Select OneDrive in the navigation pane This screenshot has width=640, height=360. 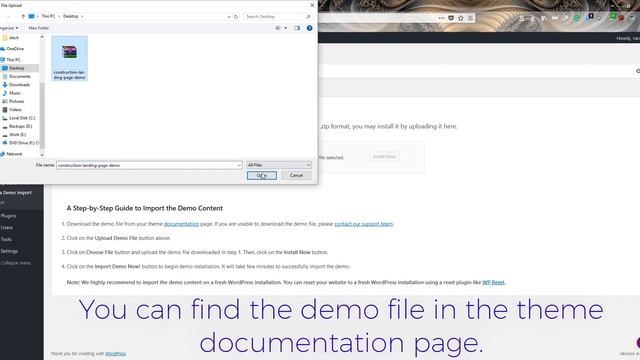point(15,49)
